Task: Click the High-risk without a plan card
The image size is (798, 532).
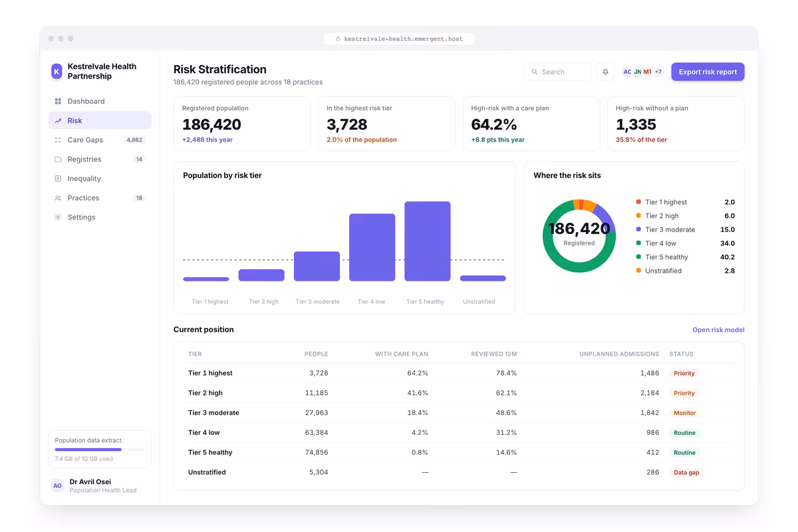Action: 676,124
